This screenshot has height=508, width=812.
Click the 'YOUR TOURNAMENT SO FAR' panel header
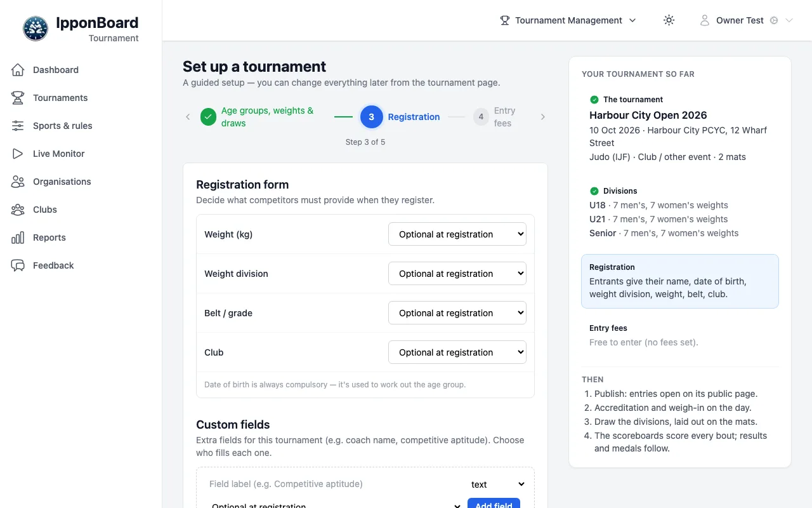[638, 74]
